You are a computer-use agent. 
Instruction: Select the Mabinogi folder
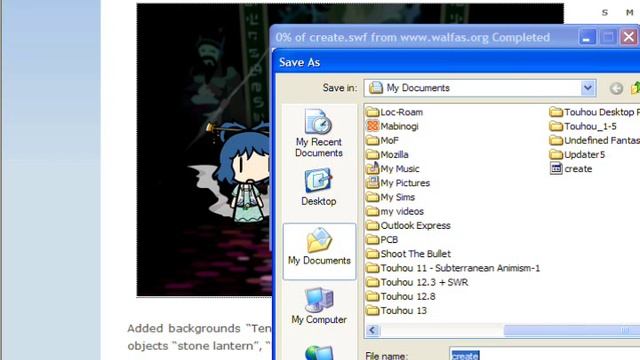392,126
